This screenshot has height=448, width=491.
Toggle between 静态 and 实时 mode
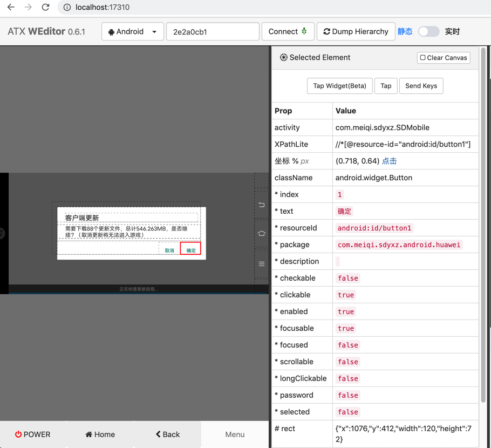pos(429,31)
